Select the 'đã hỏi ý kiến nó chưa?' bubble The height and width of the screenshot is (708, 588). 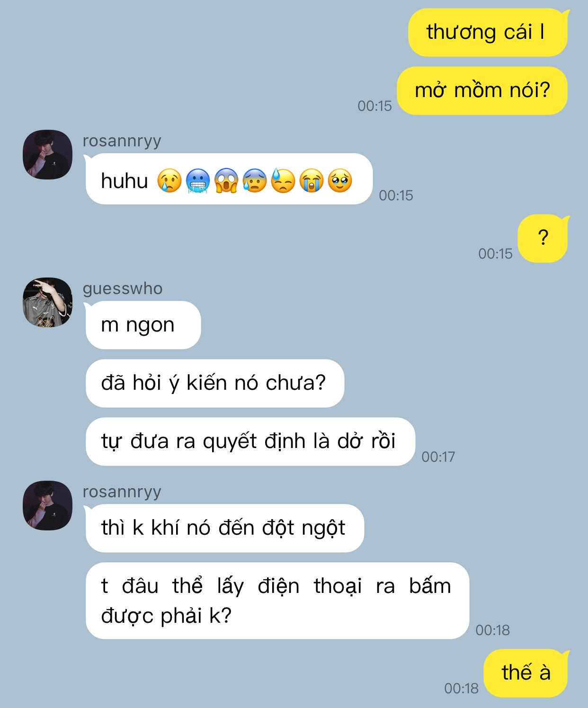(215, 383)
